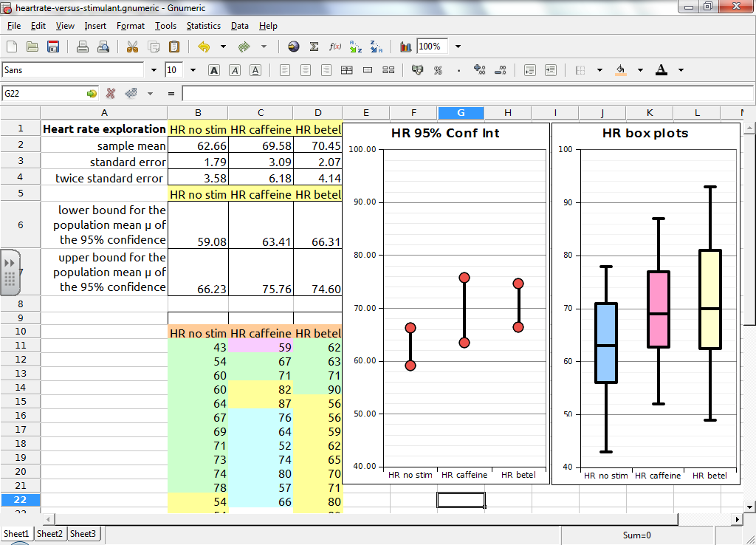Image resolution: width=756 pixels, height=545 pixels.
Task: Copy the selection
Action: 154,47
